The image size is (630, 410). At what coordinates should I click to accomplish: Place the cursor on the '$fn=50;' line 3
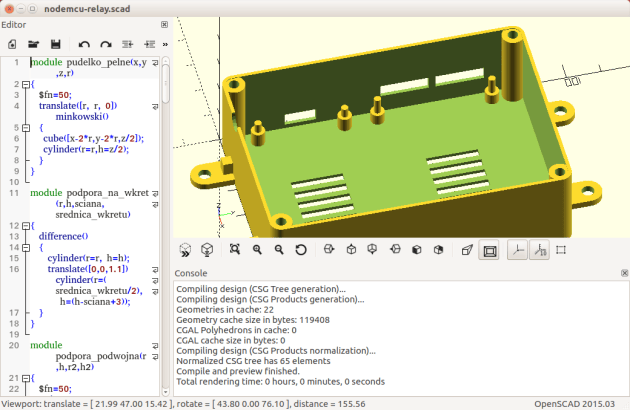click(x=55, y=95)
